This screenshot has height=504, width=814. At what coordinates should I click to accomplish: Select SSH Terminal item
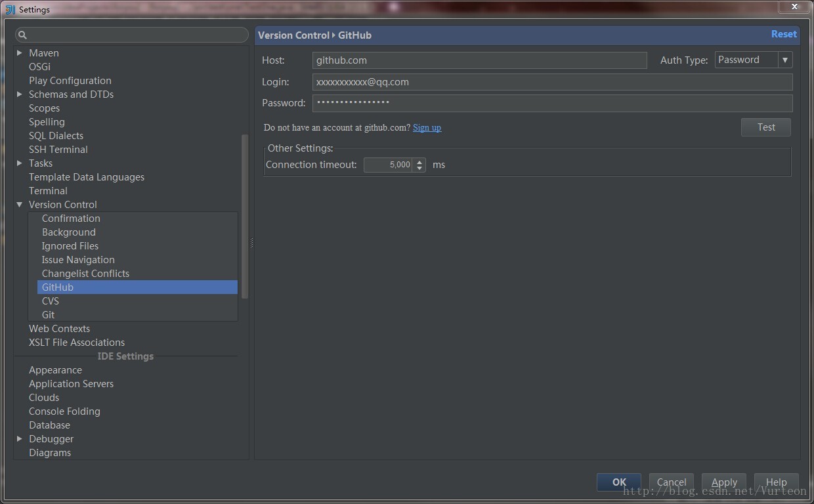point(58,149)
